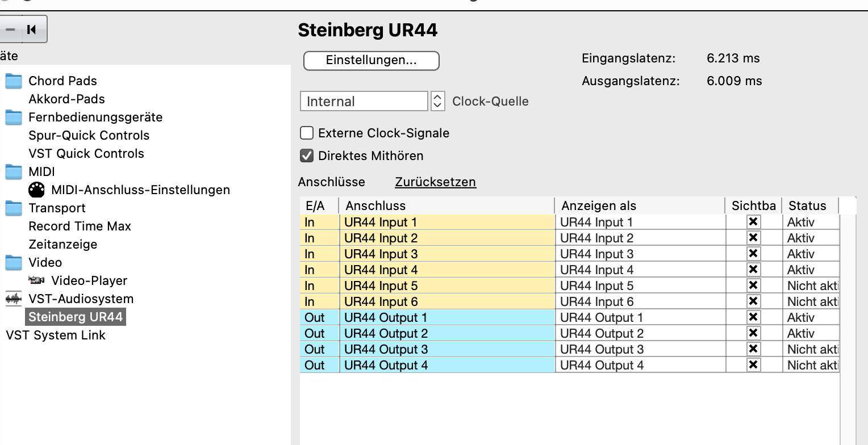Image resolution: width=868 pixels, height=445 pixels.
Task: Click the minus remove-device button
Action: [x=10, y=30]
